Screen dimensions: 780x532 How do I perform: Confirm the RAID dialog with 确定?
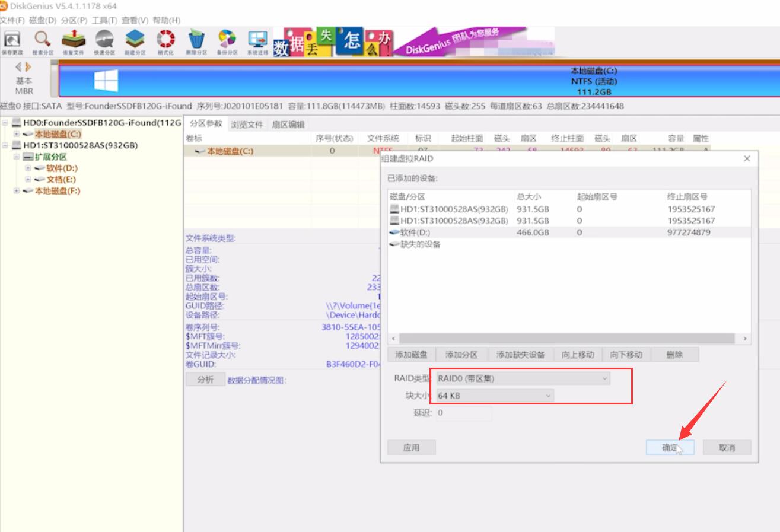670,448
